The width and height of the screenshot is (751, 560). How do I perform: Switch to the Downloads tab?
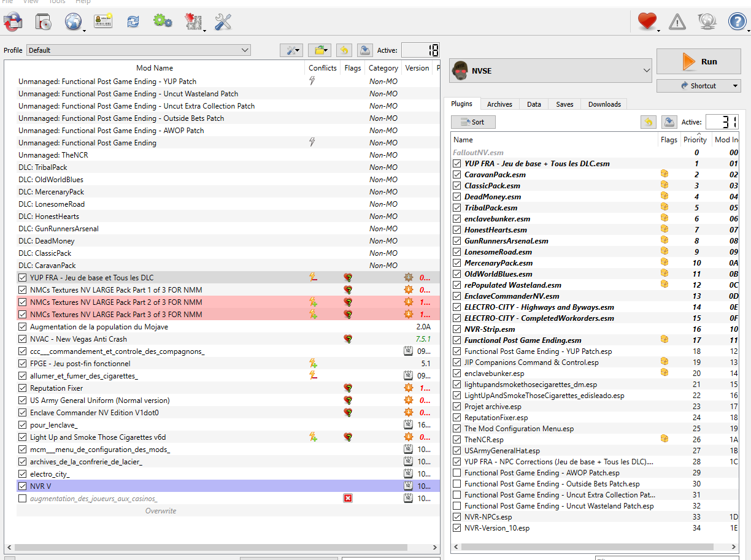(604, 104)
